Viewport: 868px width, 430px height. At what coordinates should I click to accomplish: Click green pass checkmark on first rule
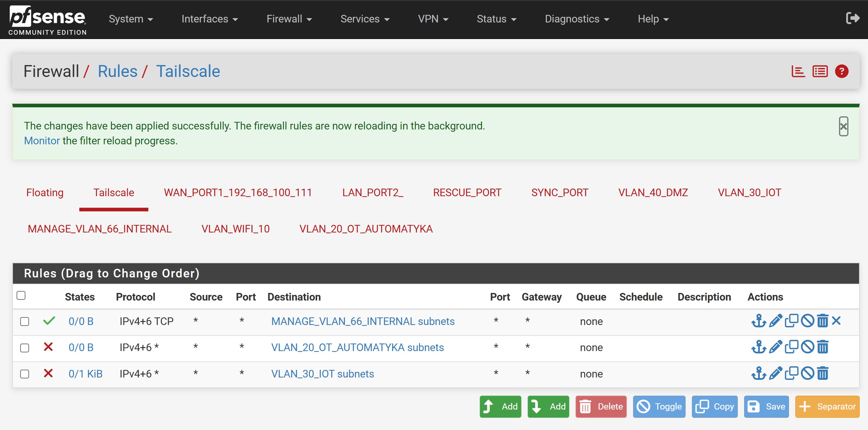coord(49,321)
